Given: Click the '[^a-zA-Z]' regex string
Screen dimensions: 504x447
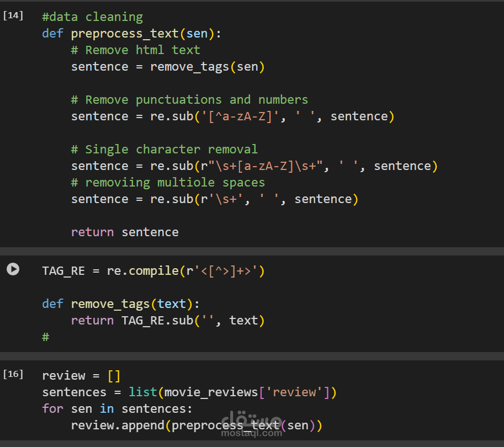Looking at the screenshot, I should (240, 116).
